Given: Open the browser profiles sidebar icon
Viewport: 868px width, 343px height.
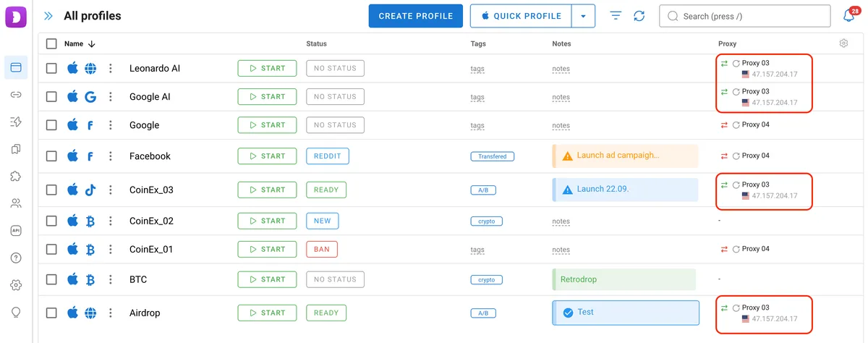Looking at the screenshot, I should click(16, 67).
